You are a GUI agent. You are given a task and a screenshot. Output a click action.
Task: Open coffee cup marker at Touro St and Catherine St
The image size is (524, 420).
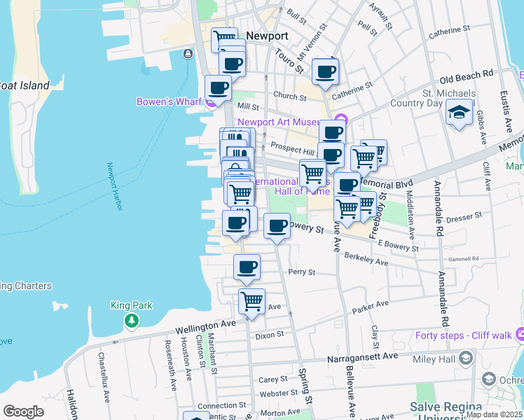pos(325,74)
